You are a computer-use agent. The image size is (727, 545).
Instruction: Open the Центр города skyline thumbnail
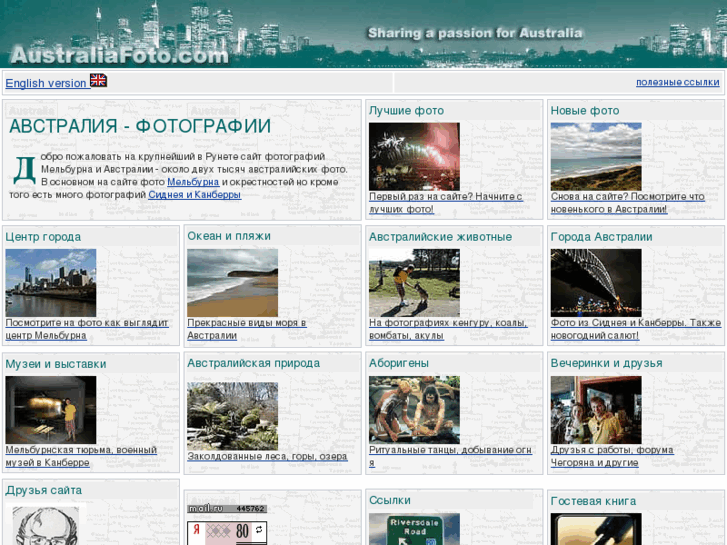tap(51, 282)
